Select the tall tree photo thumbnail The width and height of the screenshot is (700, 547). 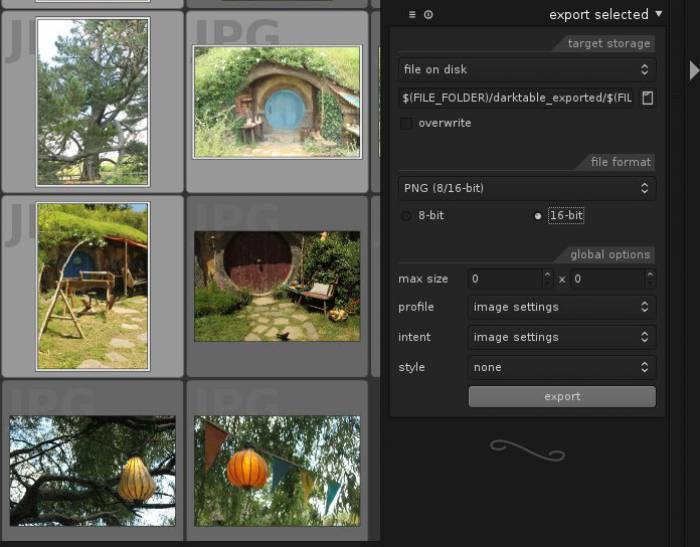point(92,101)
